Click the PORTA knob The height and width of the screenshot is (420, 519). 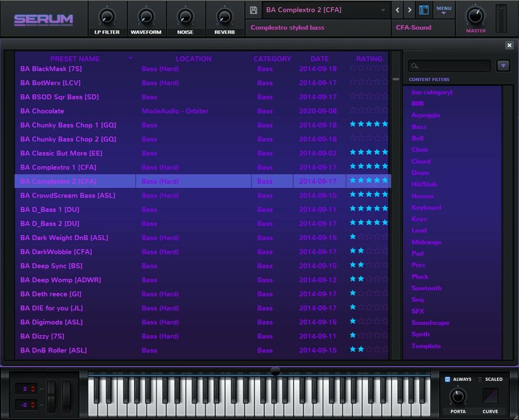pos(458,396)
